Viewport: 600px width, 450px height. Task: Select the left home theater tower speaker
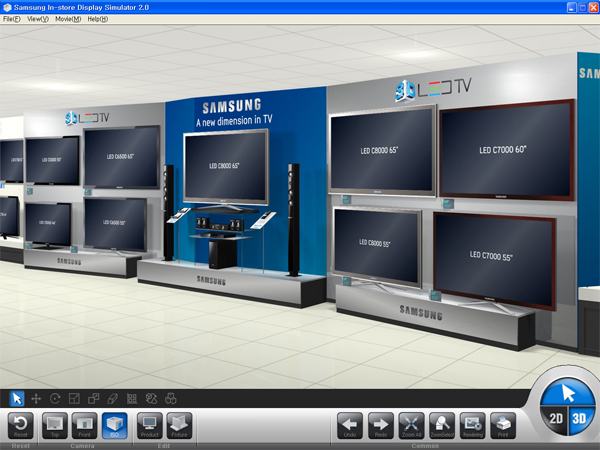[169, 212]
